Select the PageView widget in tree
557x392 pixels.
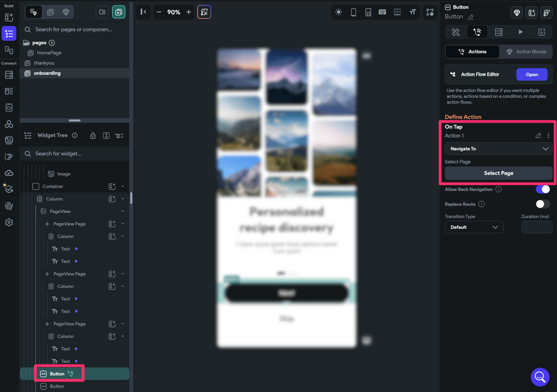pos(60,212)
